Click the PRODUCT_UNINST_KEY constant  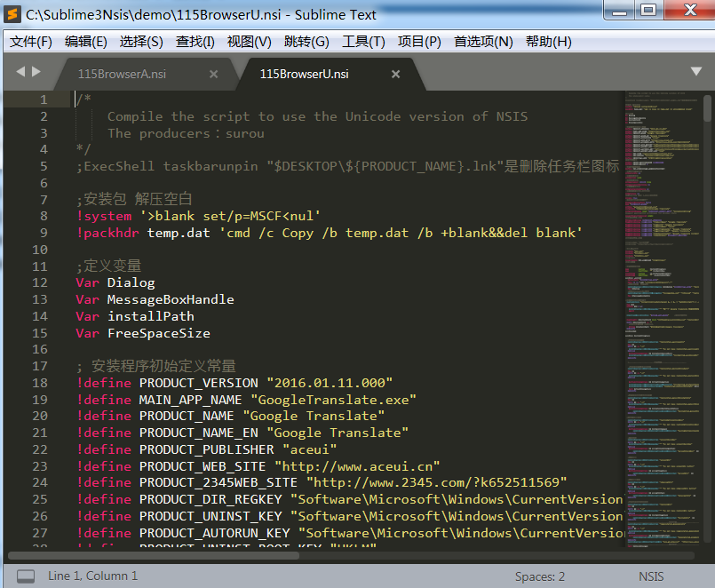(x=211, y=516)
